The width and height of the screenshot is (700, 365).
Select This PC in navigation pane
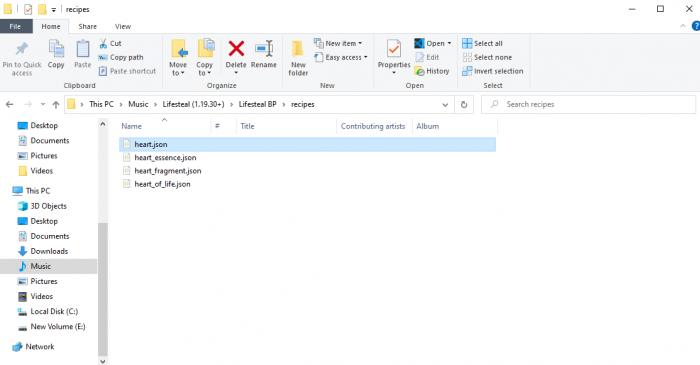coord(31,191)
